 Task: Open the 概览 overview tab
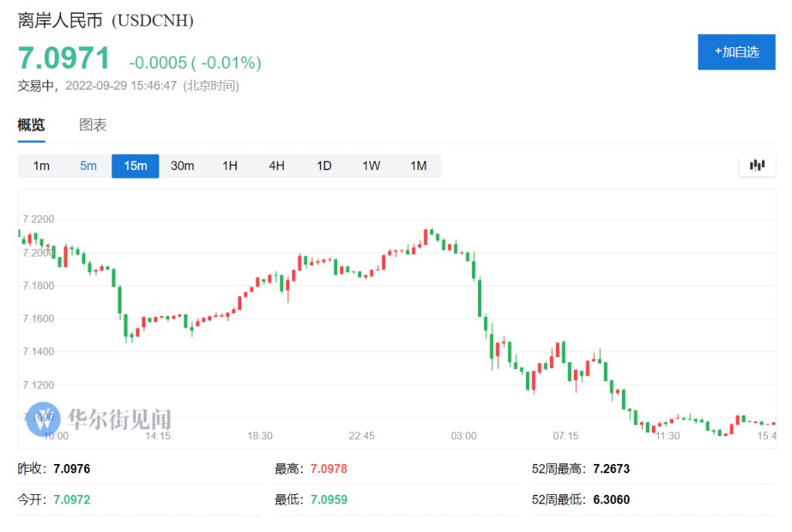click(32, 125)
